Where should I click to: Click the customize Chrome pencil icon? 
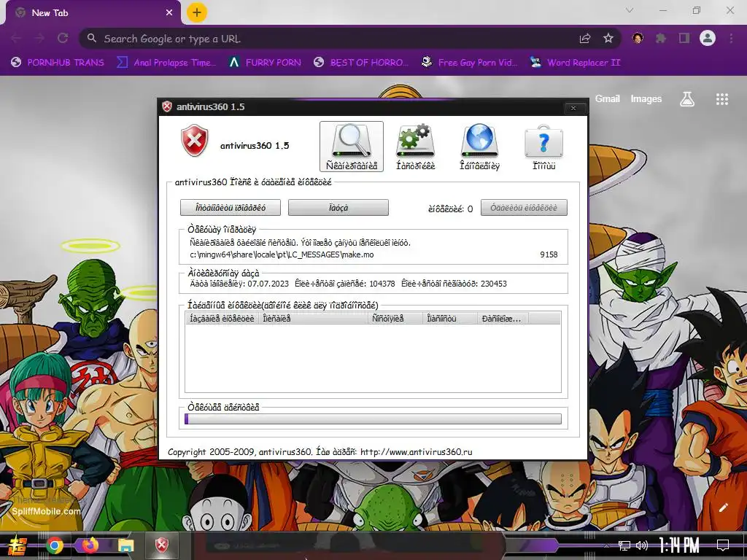pos(724,507)
